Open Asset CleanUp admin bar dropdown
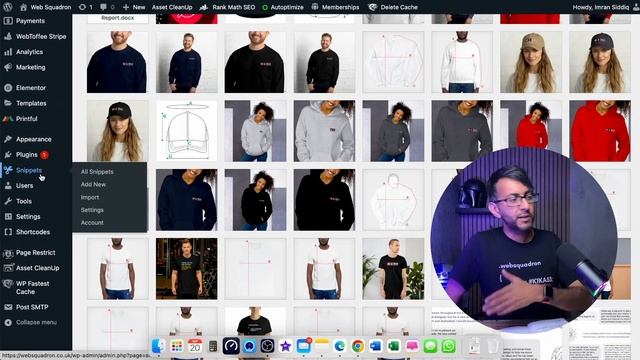 (x=172, y=7)
